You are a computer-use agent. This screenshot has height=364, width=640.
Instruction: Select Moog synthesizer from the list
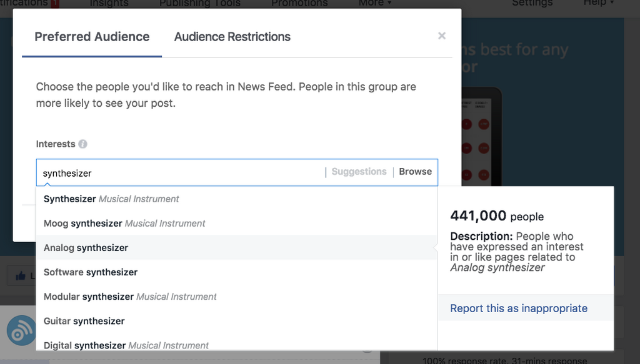click(124, 224)
